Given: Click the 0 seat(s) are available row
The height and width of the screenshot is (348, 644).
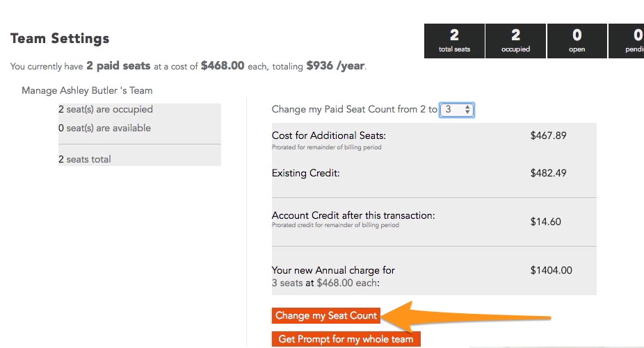Looking at the screenshot, I should 140,128.
